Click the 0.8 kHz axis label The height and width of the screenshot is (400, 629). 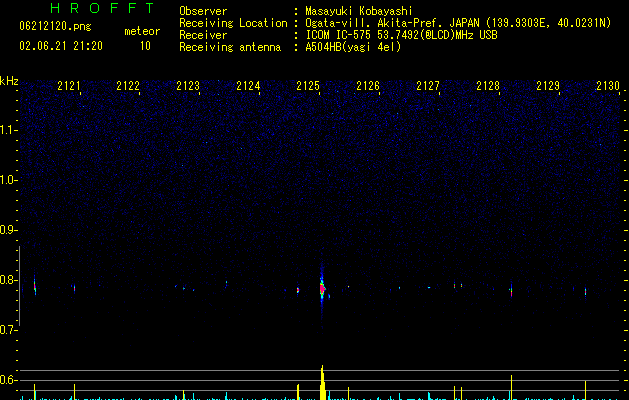[9, 280]
